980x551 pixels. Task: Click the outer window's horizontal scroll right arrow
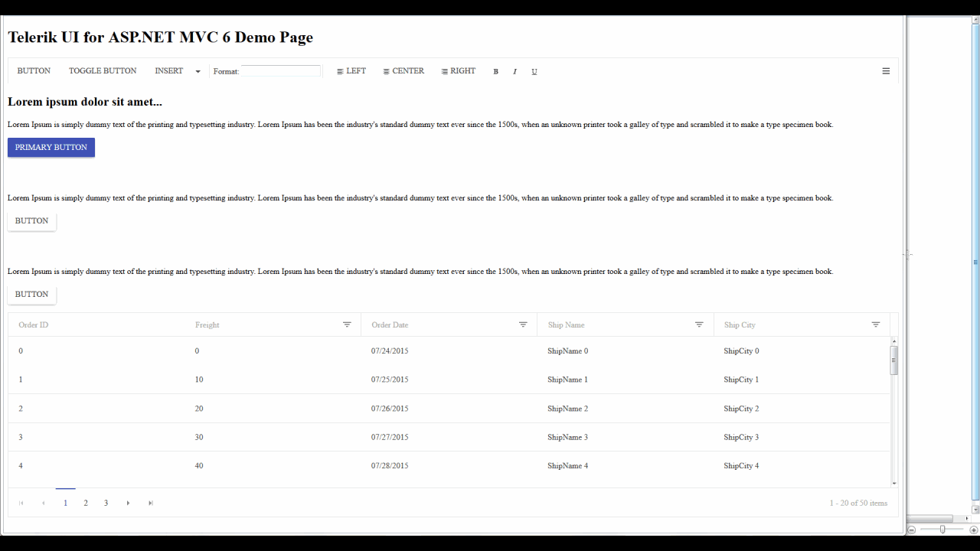tap(966, 518)
